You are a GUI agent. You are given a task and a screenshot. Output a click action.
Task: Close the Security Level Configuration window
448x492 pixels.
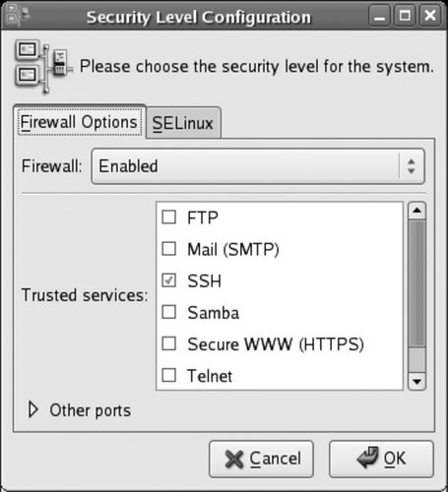click(430, 16)
